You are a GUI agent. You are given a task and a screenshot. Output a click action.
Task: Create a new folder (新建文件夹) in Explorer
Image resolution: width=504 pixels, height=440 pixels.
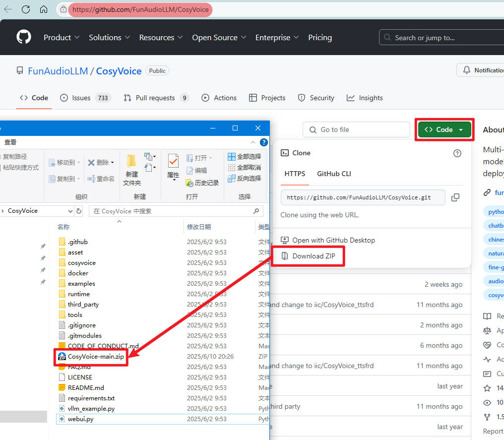[x=132, y=170]
